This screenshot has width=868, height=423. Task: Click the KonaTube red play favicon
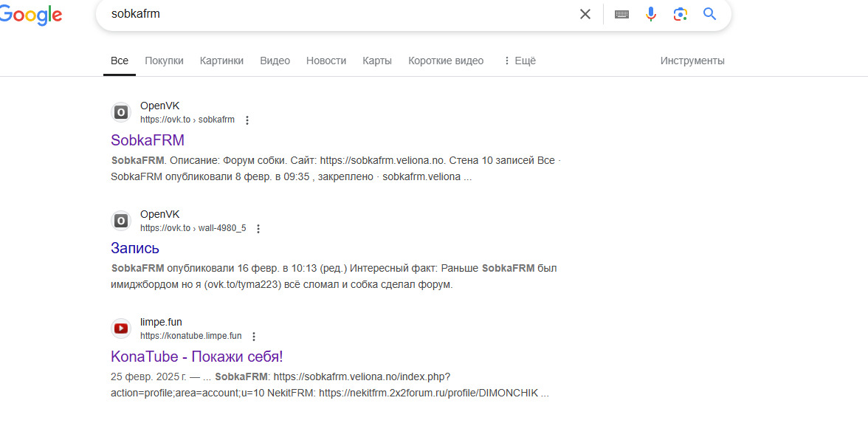(121, 329)
